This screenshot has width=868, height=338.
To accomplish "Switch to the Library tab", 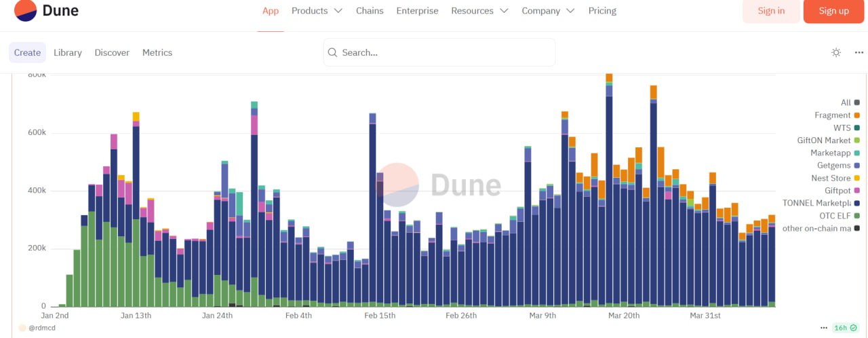I will 68,52.
